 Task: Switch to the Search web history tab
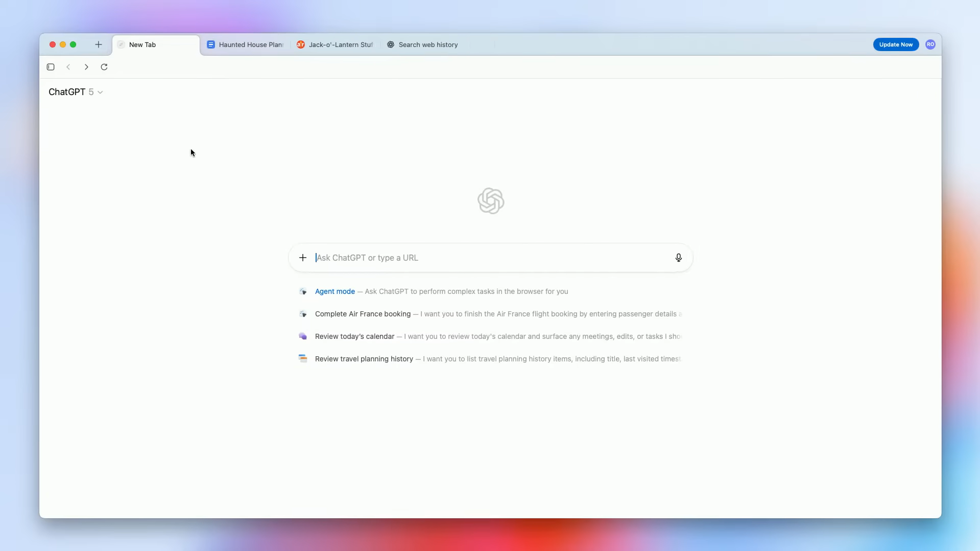pyautogui.click(x=429, y=45)
